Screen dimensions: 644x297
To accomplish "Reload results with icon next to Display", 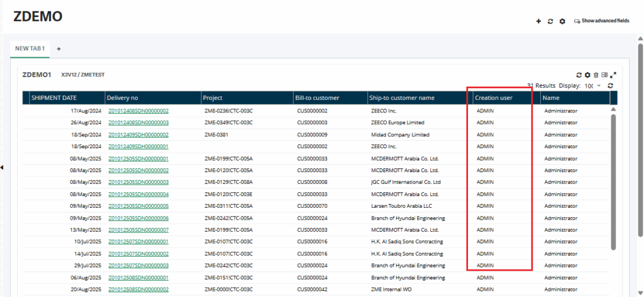I will coord(610,85).
